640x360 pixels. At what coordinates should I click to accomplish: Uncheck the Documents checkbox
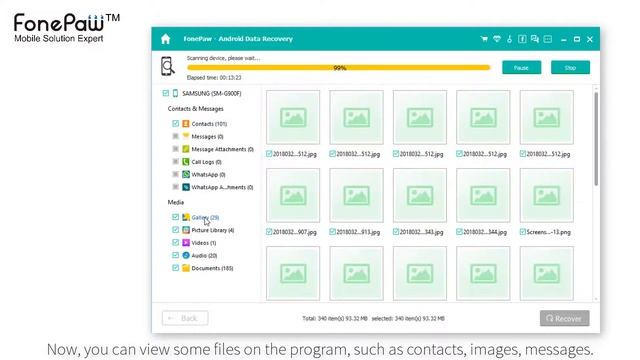pyautogui.click(x=176, y=267)
